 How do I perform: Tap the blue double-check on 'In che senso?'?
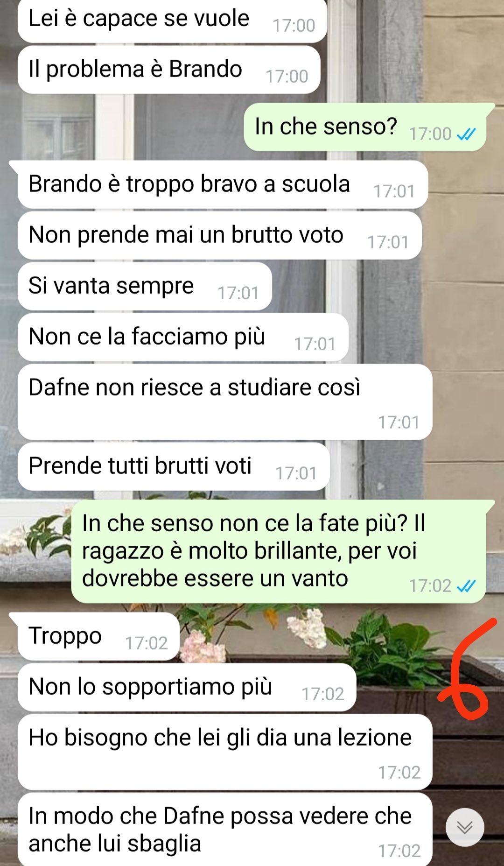[466, 134]
